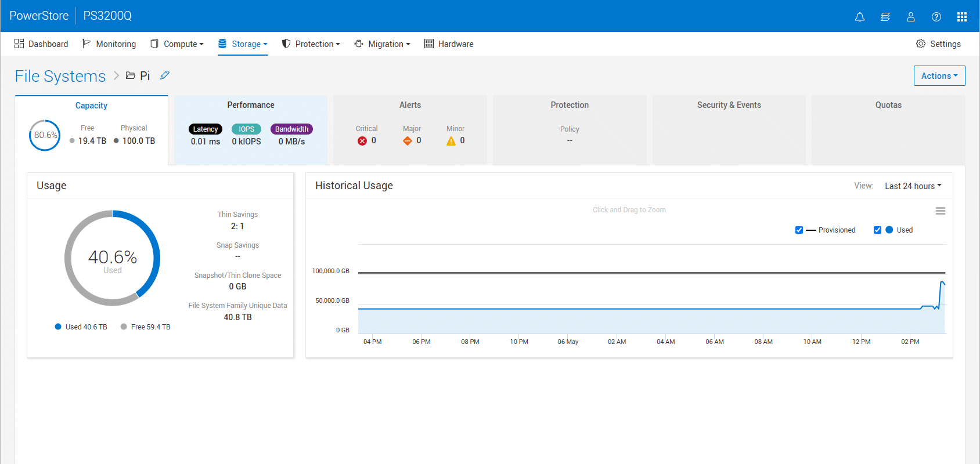
Task: Click the Hardware rack icon
Action: [x=429, y=43]
